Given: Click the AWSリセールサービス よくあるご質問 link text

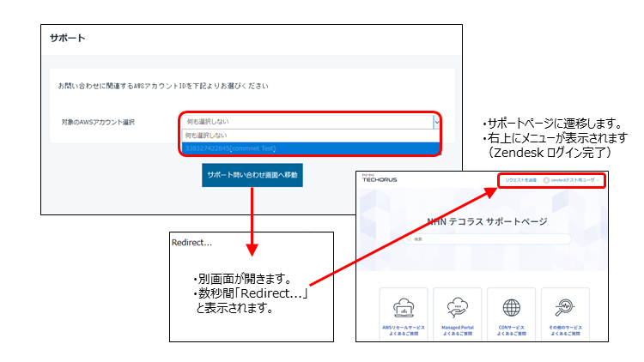Looking at the screenshot, I should pyautogui.click(x=404, y=330).
